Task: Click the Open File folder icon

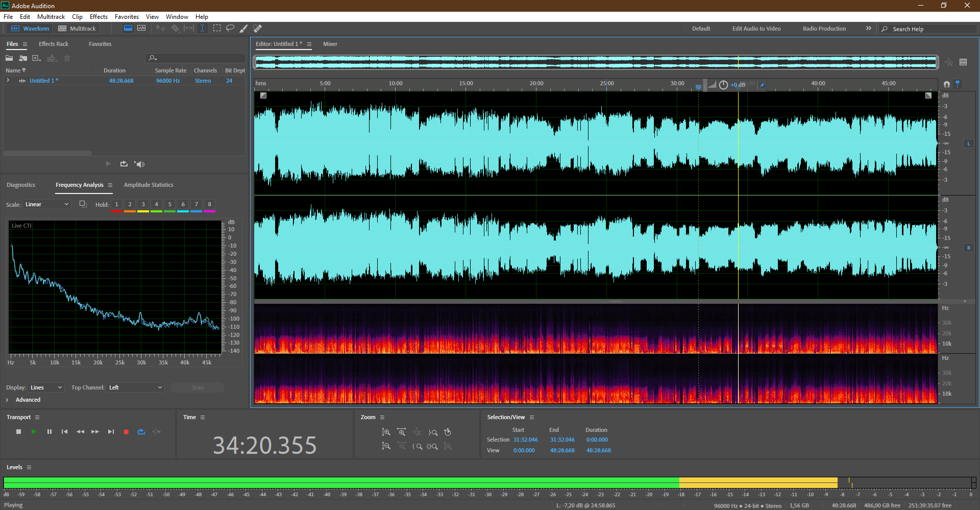Action: point(9,58)
